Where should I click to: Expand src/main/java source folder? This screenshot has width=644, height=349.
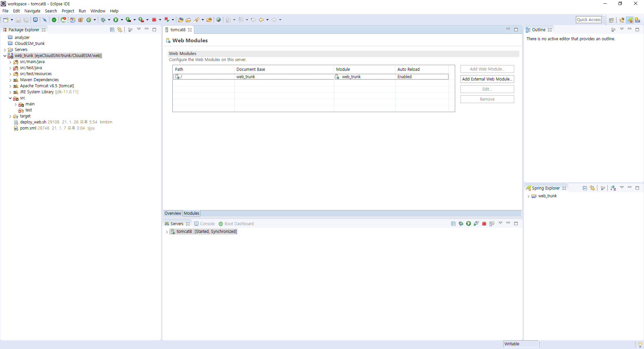click(10, 62)
